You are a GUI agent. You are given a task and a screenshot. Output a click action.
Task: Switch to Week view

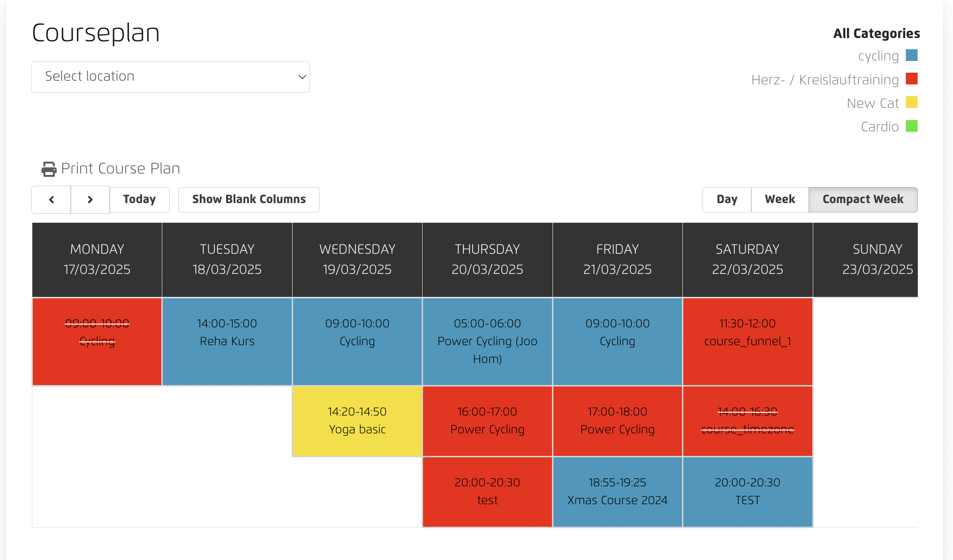(x=780, y=200)
